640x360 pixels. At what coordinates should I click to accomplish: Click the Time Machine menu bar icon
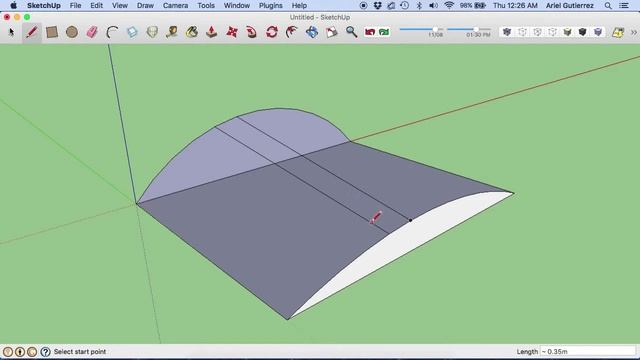(404, 6)
